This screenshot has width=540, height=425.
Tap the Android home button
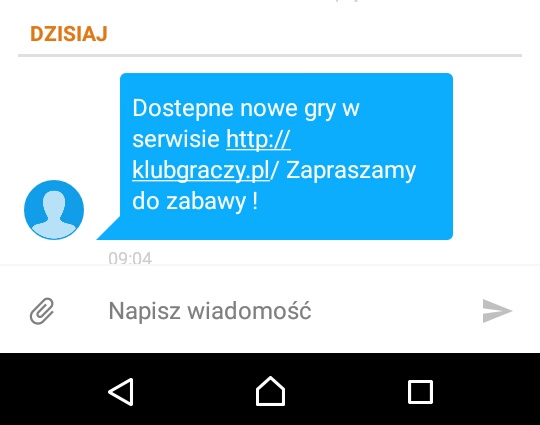pyautogui.click(x=270, y=391)
